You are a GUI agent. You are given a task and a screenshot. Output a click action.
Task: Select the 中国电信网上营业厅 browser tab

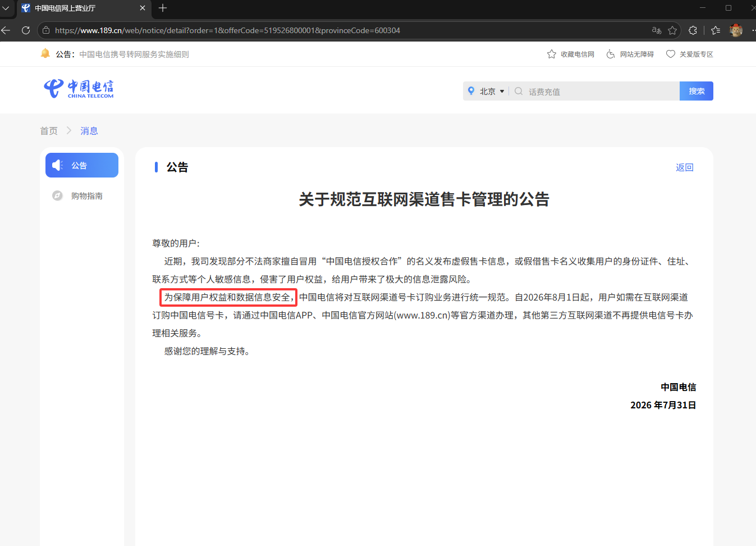click(83, 8)
